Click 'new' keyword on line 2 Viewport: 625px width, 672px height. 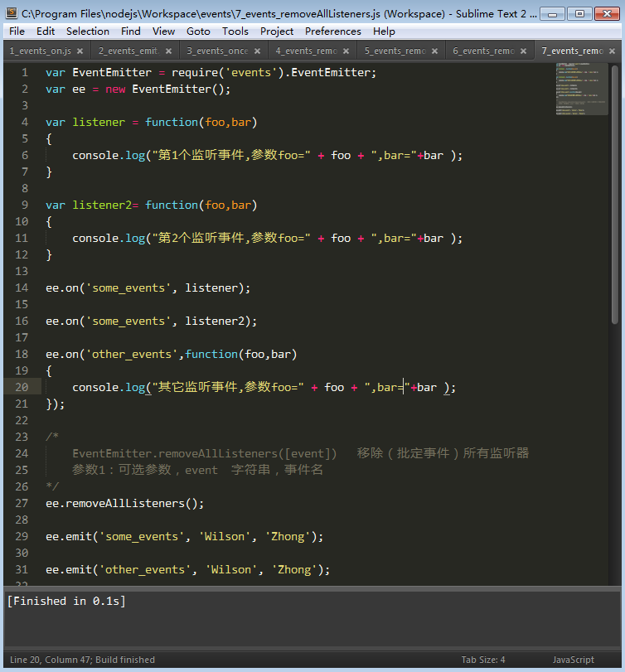pos(115,89)
